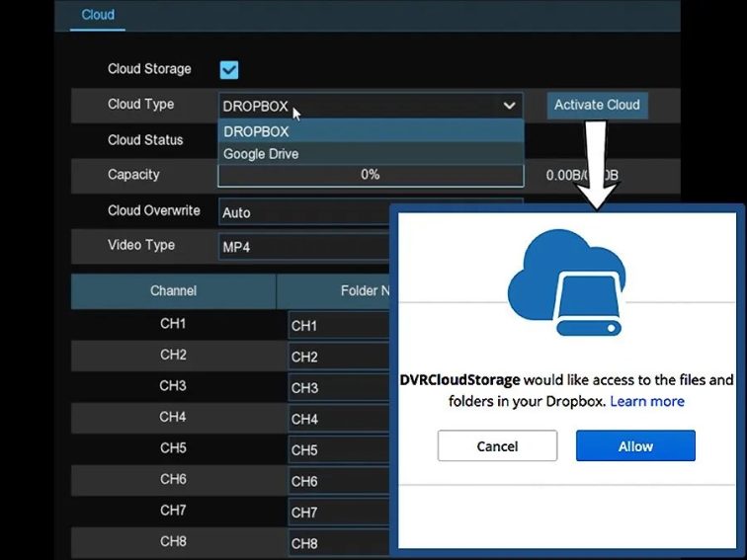
Task: Select the CH5 channel label
Action: [x=173, y=448]
